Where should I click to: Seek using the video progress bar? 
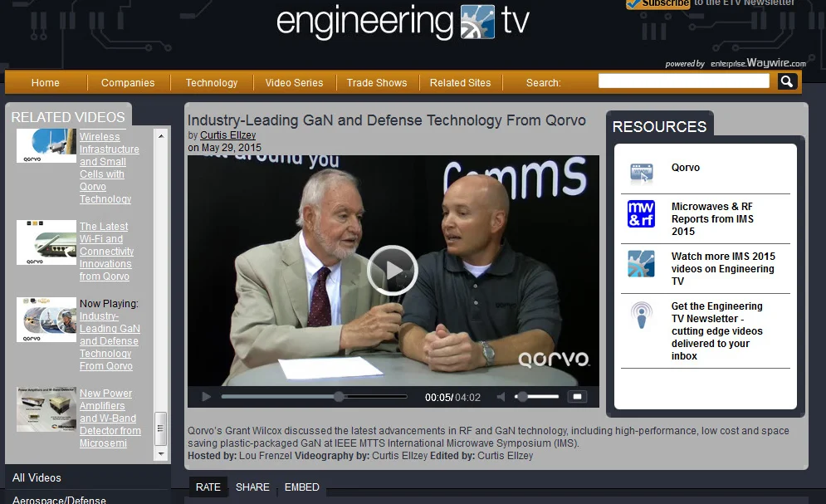click(x=314, y=397)
